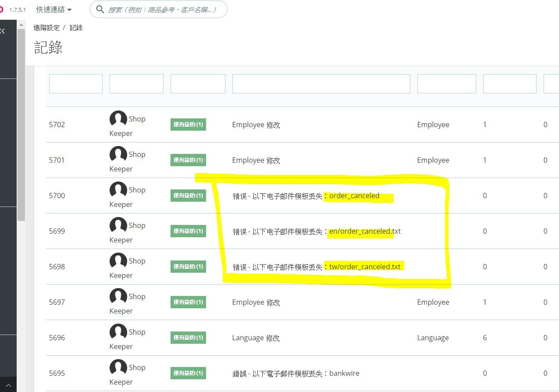Click sidebar scroll-up arrow at bottom
This screenshot has width=559, height=392.
tap(8, 385)
